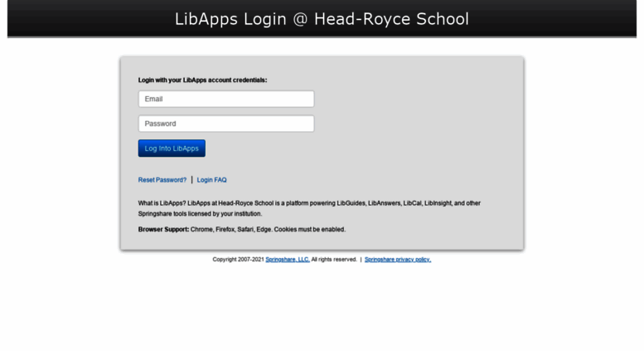The height and width of the screenshot is (351, 644).
Task: Click the Email input field
Action: pyautogui.click(x=225, y=99)
